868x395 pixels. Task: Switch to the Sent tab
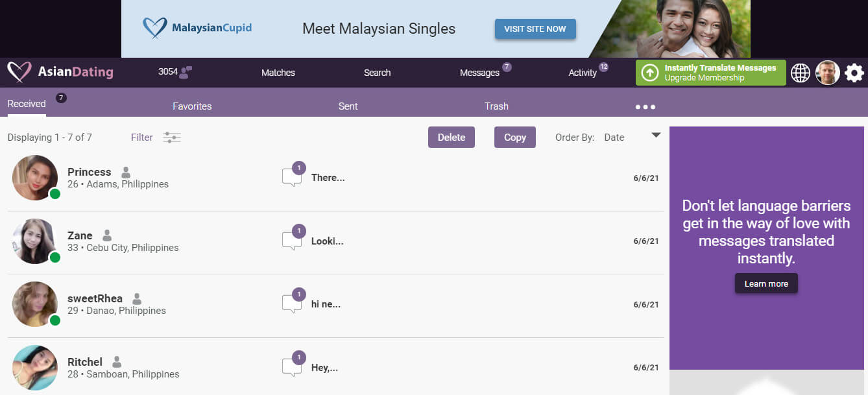(x=348, y=106)
